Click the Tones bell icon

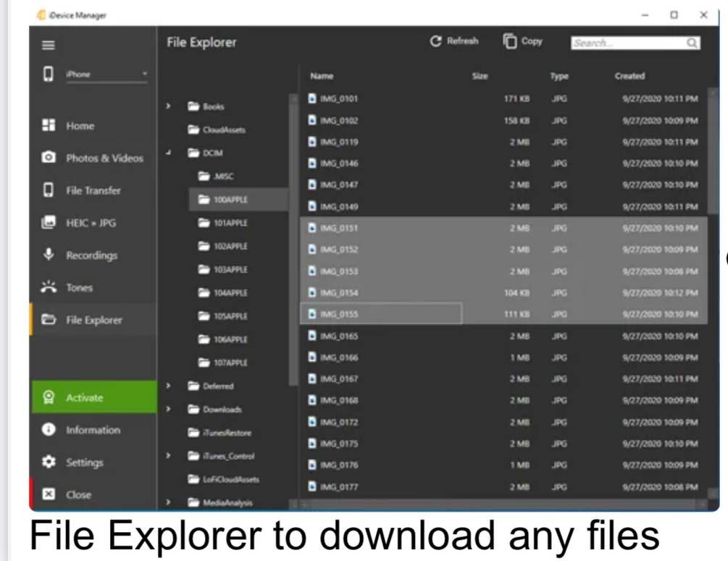(x=49, y=287)
